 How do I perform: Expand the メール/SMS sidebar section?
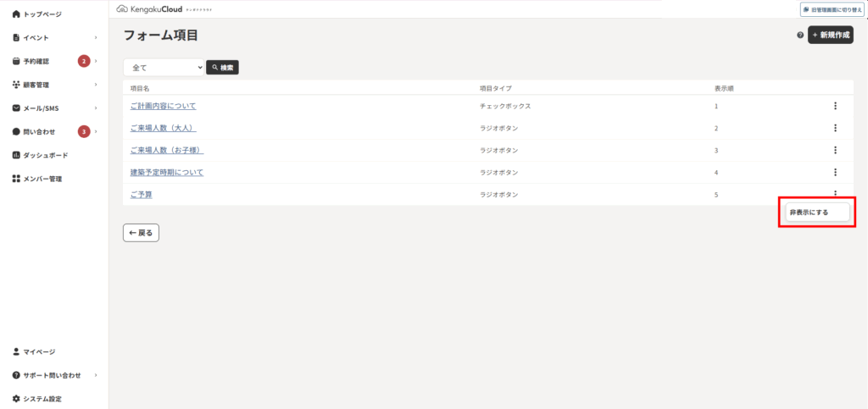[54, 108]
